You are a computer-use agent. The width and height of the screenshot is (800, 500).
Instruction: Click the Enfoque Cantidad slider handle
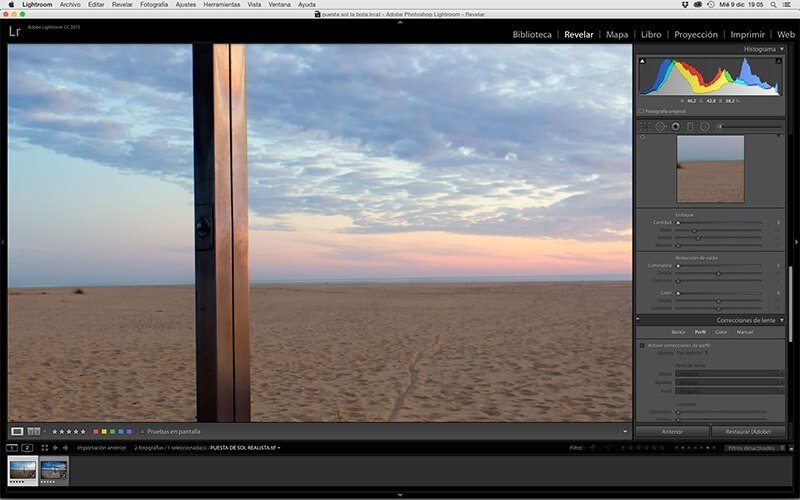[x=678, y=222]
